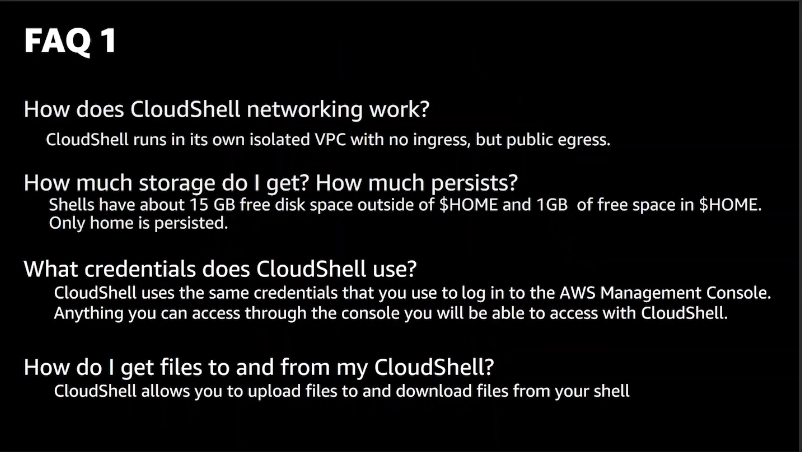Click the Only home is persisted line
The image size is (802, 452).
coord(138,223)
